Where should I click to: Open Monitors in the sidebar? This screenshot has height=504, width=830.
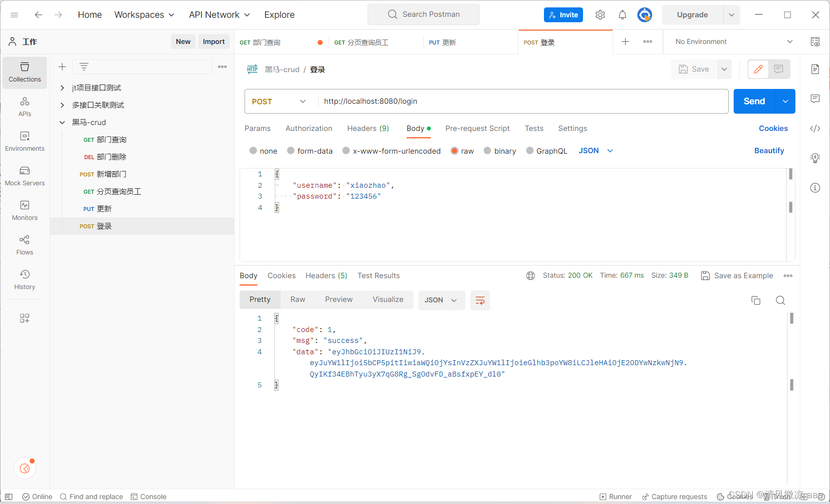25,211
